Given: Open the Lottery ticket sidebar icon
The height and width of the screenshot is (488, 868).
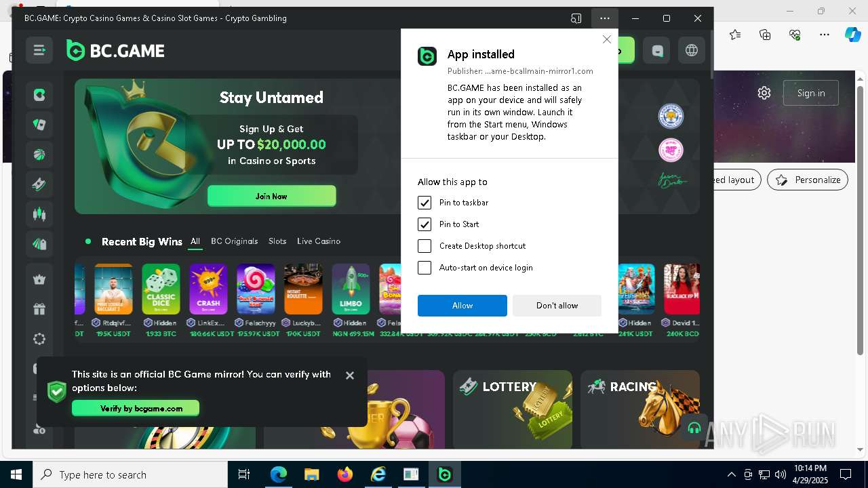Looking at the screenshot, I should tap(39, 184).
